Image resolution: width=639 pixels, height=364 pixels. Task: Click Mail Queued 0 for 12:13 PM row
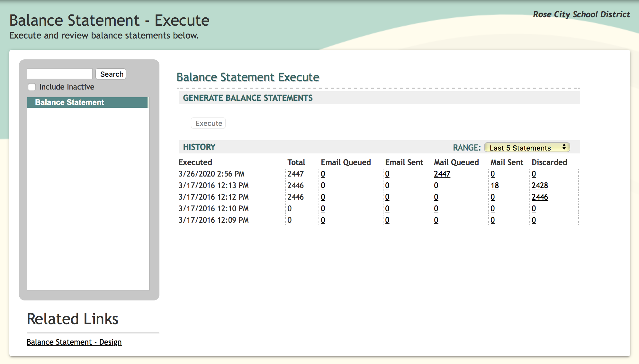(x=436, y=186)
